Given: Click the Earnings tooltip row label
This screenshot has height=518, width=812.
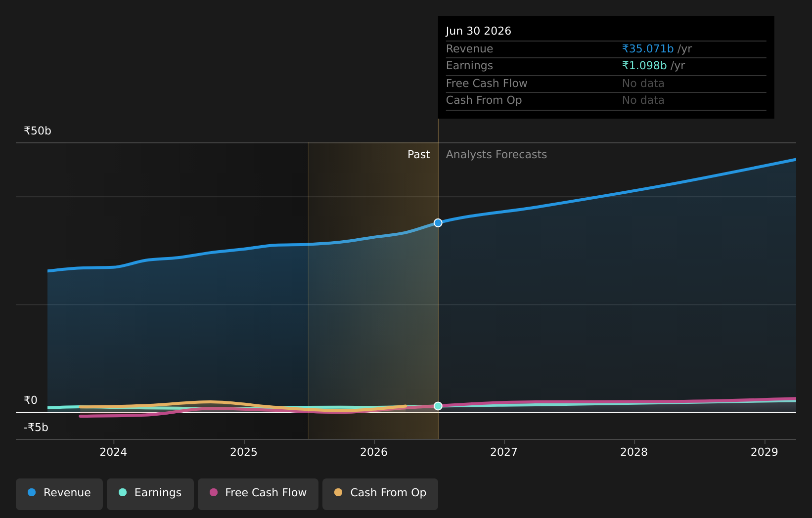Looking at the screenshot, I should [x=470, y=66].
